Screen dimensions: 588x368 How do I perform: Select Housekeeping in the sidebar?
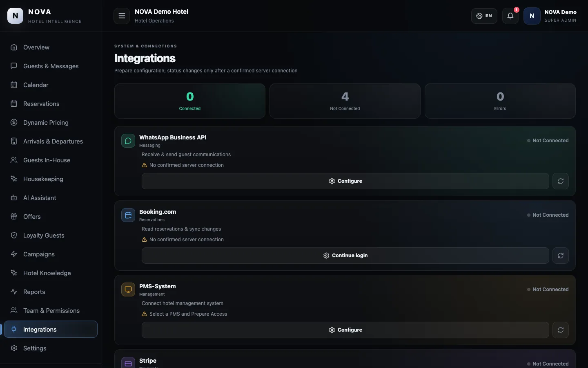[51, 179]
